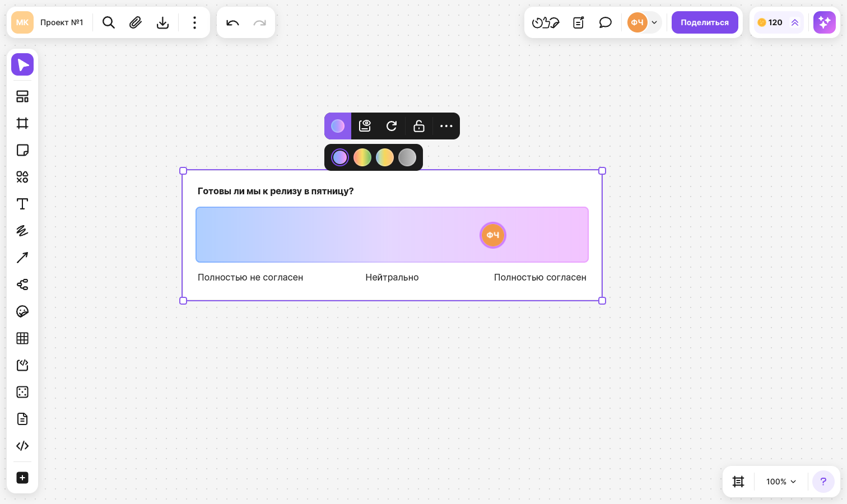The height and width of the screenshot is (504, 847).
Task: Select the cursor tool
Action: coord(22,64)
